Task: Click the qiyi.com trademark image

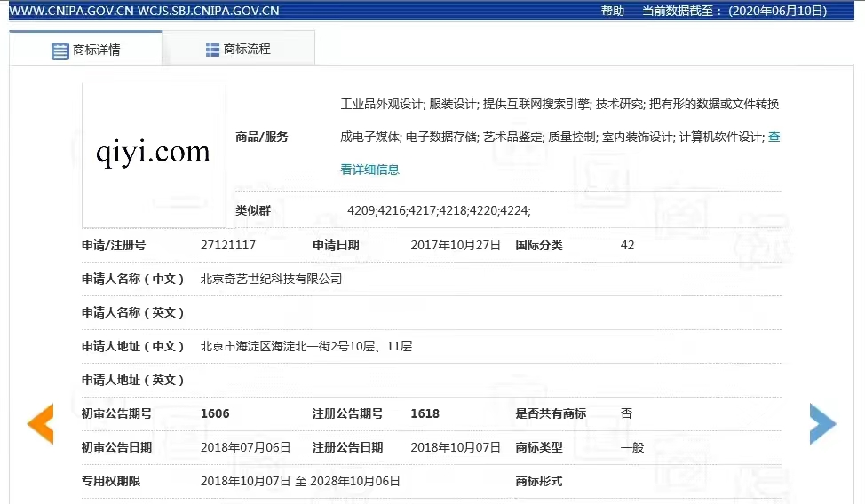Action: (x=154, y=154)
